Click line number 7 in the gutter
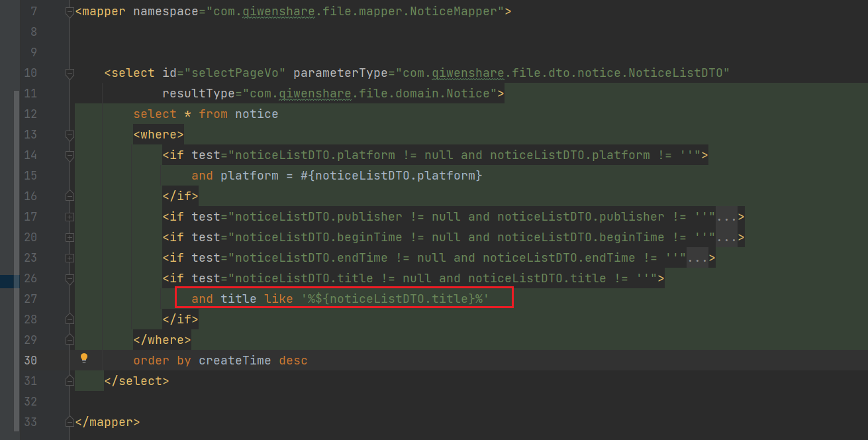The width and height of the screenshot is (868, 440). tap(34, 11)
